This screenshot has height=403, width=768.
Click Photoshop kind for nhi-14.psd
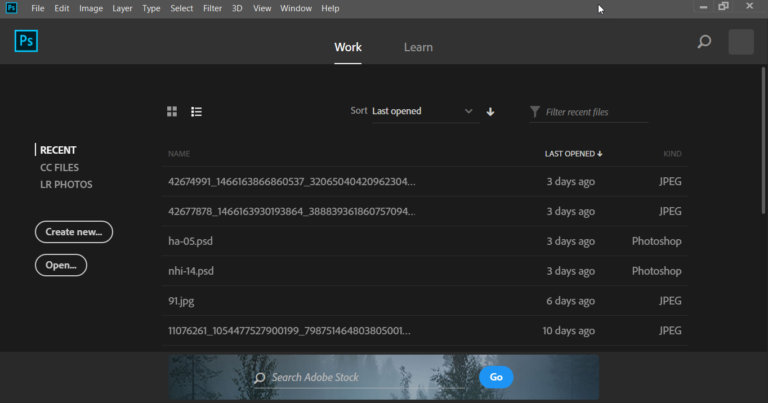[656, 271]
